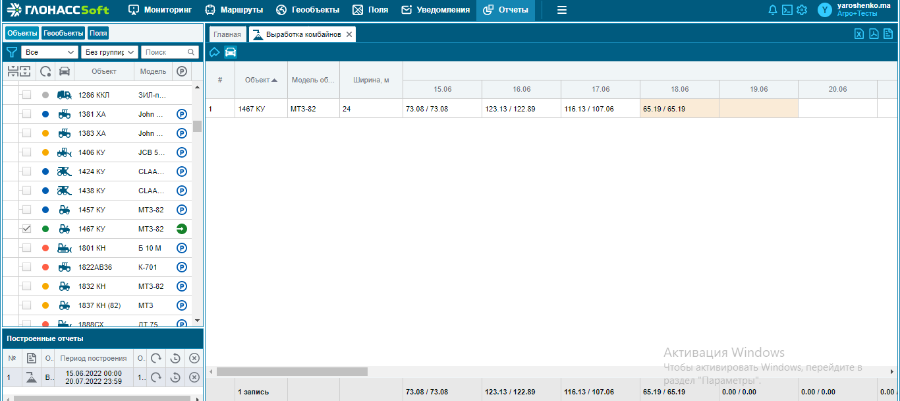Expand the 'Без группировки' grouping dropdown
The height and width of the screenshot is (401, 900).
[x=109, y=51]
